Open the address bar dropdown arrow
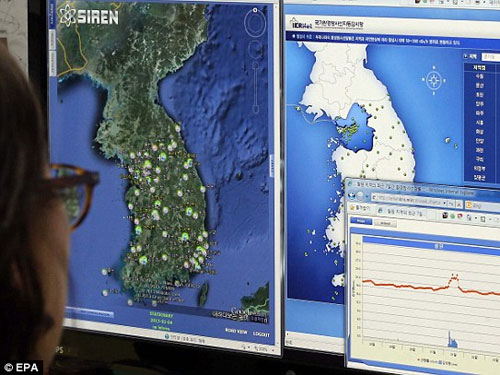Screen dimensions: 500x375 pyautogui.click(x=444, y=203)
